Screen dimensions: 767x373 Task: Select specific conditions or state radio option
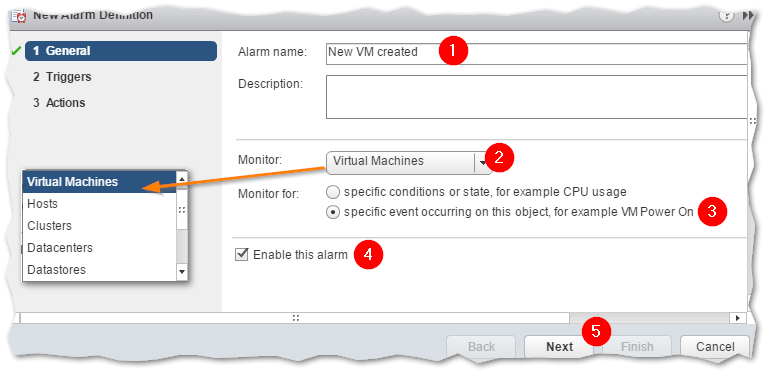pyautogui.click(x=333, y=192)
